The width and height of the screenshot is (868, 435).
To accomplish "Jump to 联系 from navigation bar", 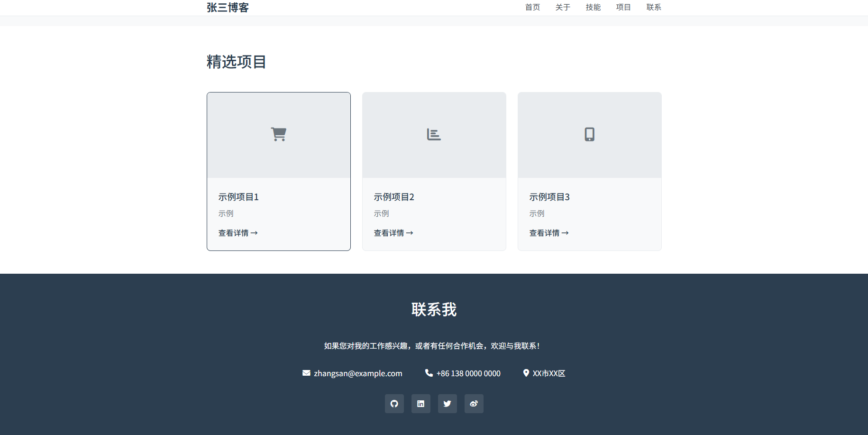I will click(654, 8).
